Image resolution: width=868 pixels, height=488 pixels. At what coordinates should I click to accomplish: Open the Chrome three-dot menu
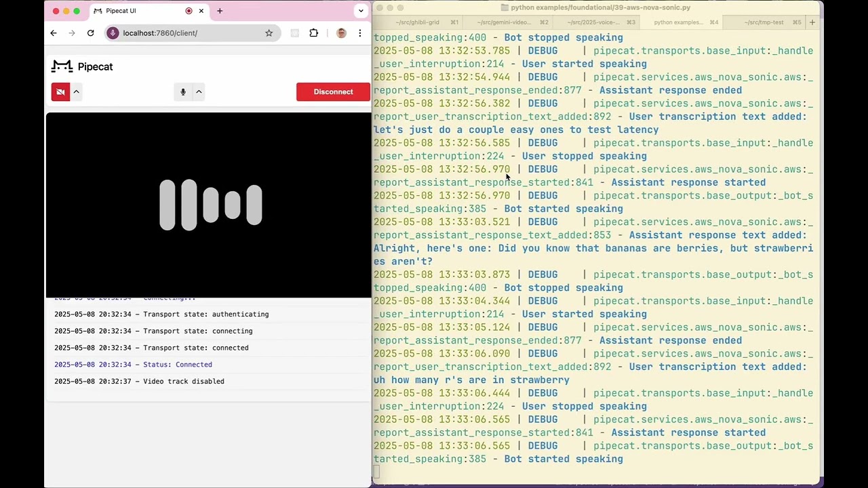pyautogui.click(x=360, y=33)
